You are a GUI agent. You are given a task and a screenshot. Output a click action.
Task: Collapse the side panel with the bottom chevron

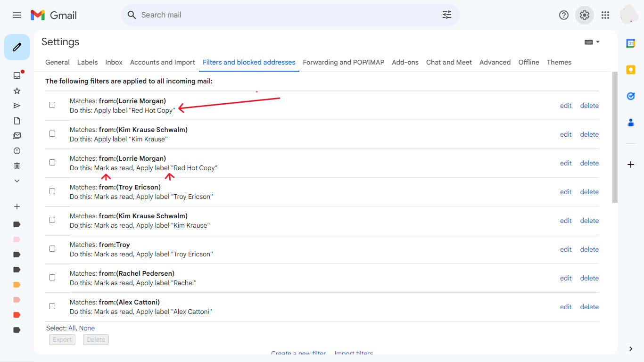(x=631, y=349)
